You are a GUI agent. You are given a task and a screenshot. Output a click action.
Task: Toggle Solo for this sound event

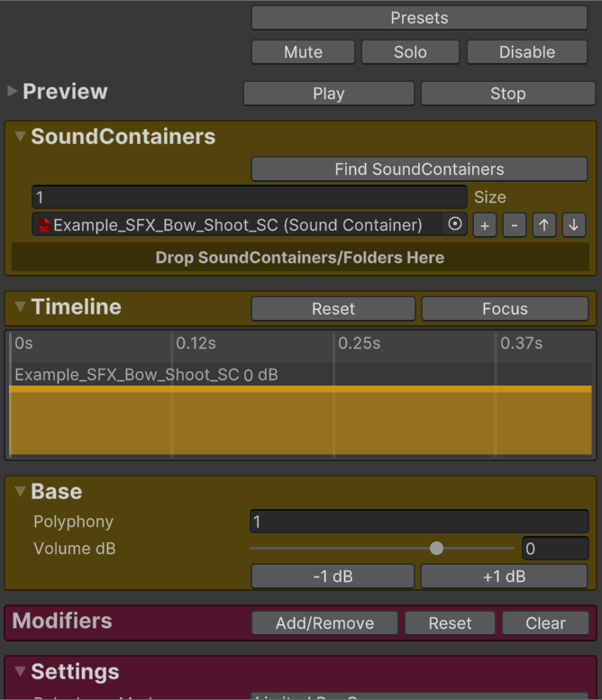pos(410,52)
